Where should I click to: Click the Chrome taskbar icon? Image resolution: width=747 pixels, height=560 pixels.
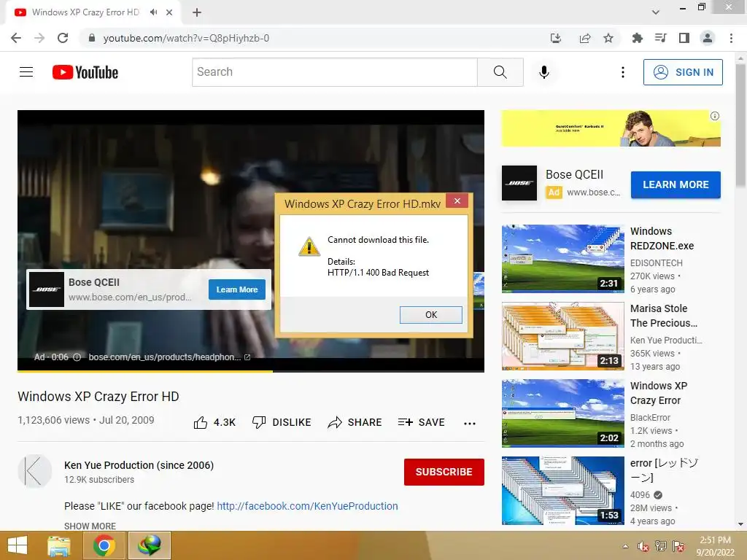pyautogui.click(x=104, y=545)
